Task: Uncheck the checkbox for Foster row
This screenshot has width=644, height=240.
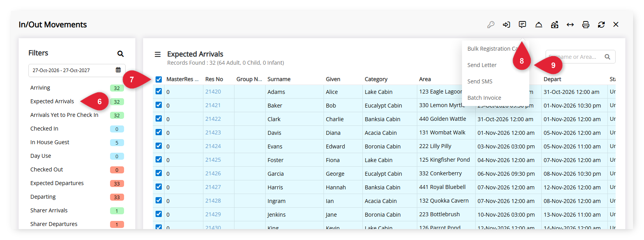Action: pos(159,159)
